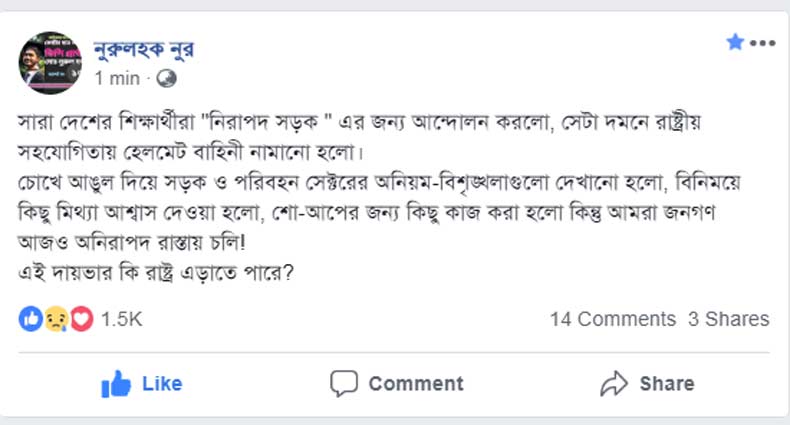Show who reacted via the 1.5K count
Image resolution: width=790 pixels, height=425 pixels.
122,319
